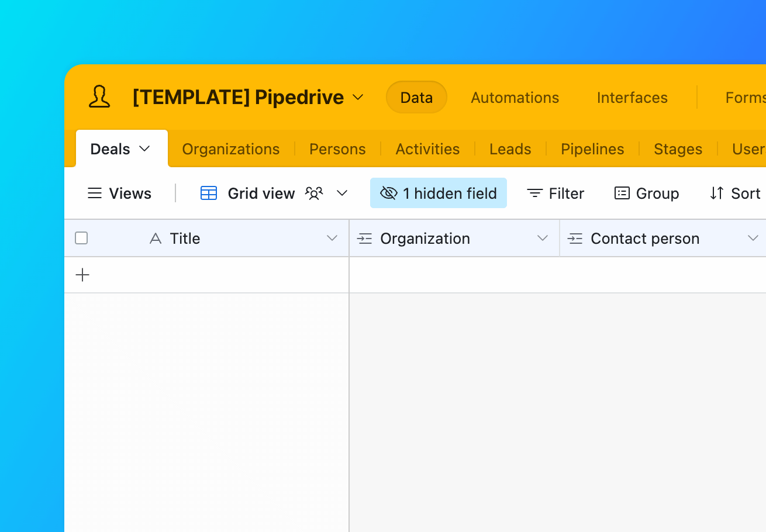766x532 pixels.
Task: Click the Grid view table icon
Action: tap(209, 194)
